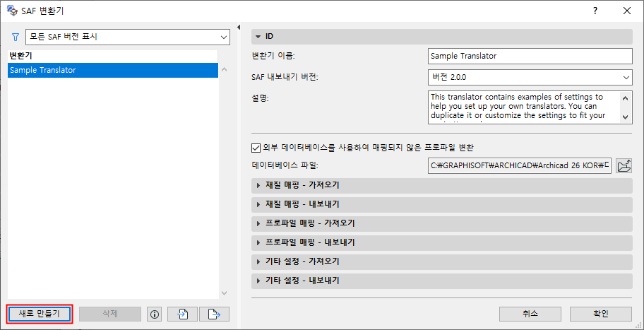Image resolution: width=644 pixels, height=330 pixels.
Task: Expand 재질 매핑 - 내보내기 section
Action: pos(441,205)
